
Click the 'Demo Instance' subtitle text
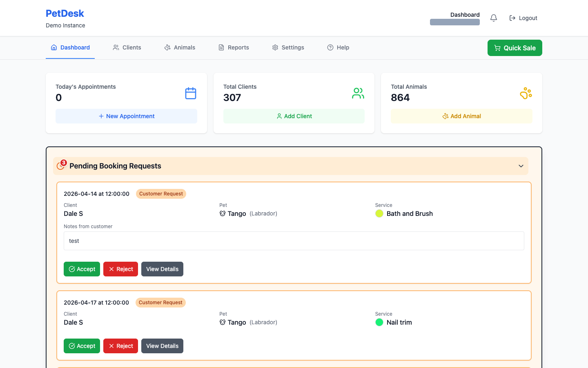click(x=65, y=25)
